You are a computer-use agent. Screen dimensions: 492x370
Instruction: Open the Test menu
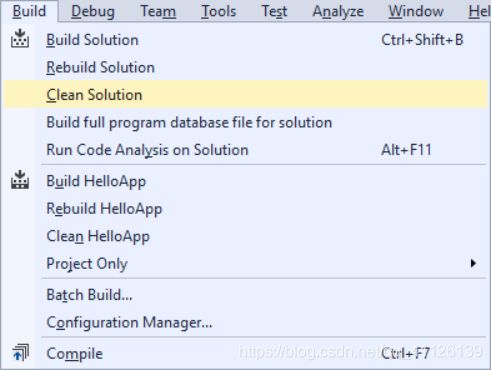point(274,11)
